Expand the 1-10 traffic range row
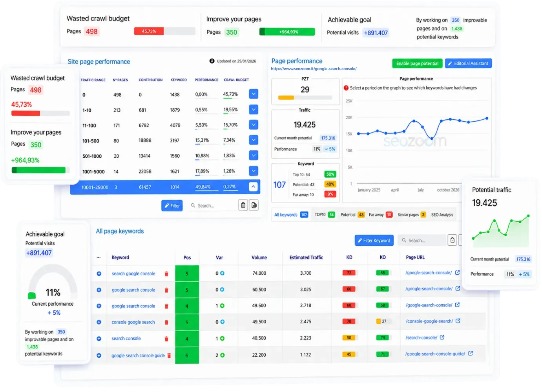Screen dimensions: 542x392 tap(254, 109)
